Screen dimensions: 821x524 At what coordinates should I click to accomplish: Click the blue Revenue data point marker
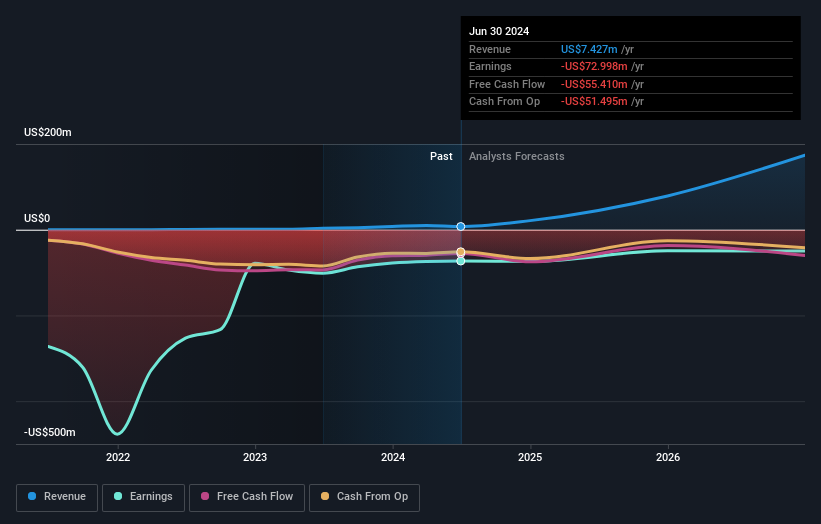(461, 227)
